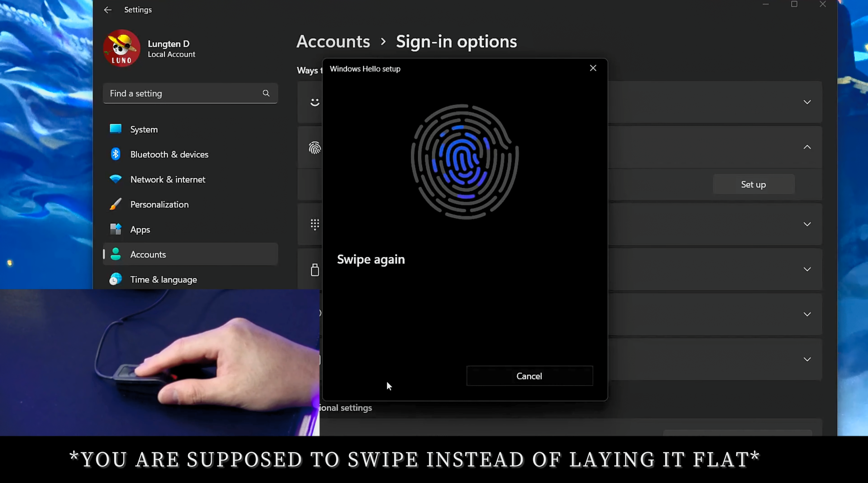Click the Bluetooth icon in the sidebar

116,154
